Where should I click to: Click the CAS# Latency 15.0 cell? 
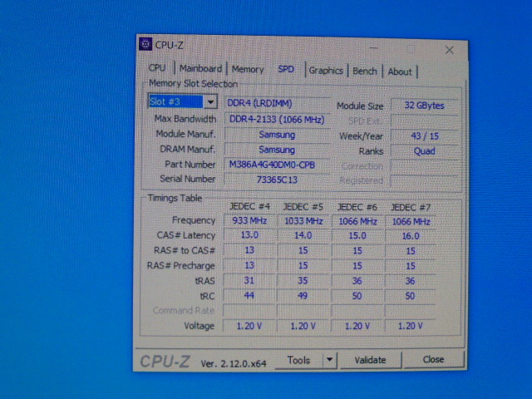(357, 236)
